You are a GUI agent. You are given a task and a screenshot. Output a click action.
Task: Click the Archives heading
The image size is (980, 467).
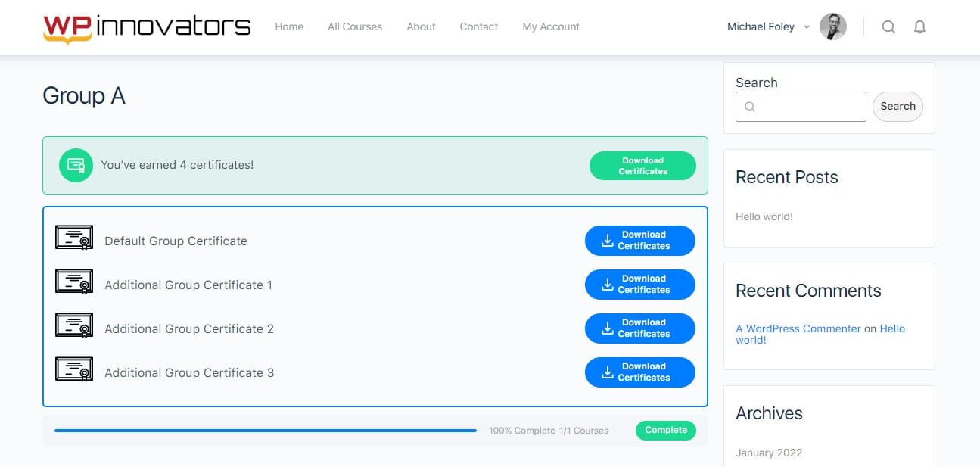(769, 413)
